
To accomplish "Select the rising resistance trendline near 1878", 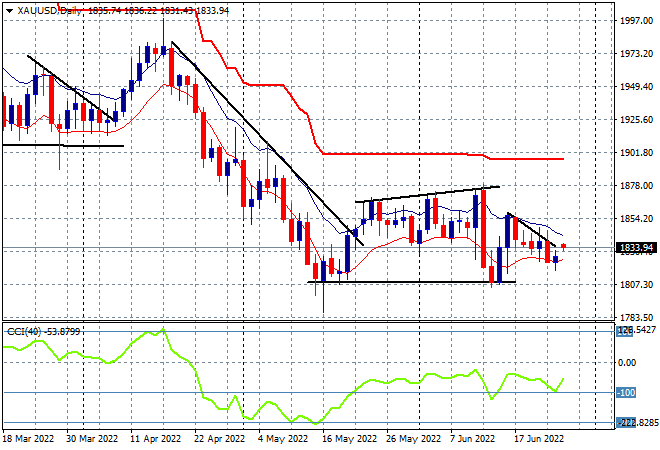I will (427, 194).
